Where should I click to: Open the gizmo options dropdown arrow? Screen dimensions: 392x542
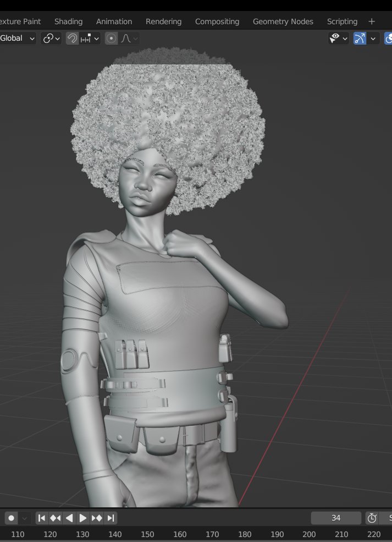coord(373,39)
